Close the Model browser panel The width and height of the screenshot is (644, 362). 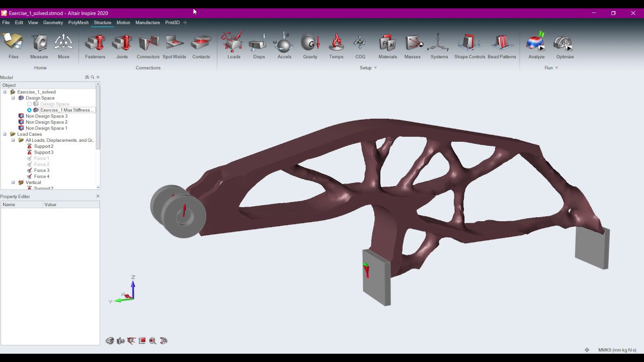point(98,77)
